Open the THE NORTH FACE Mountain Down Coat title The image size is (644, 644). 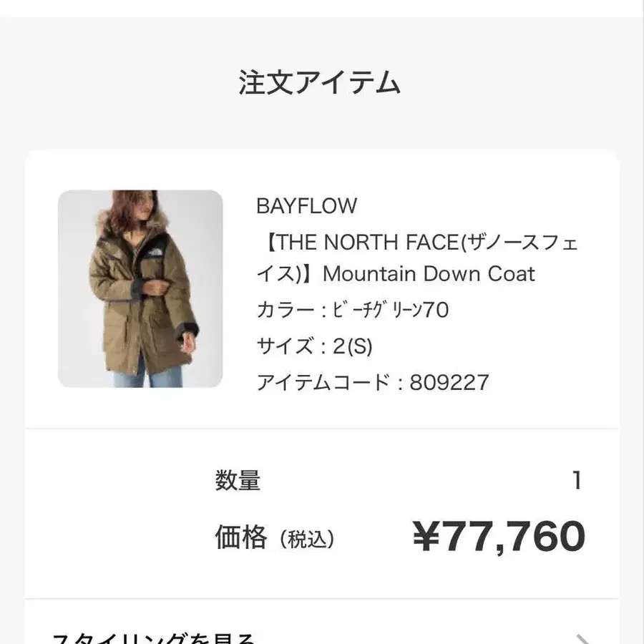point(416,258)
